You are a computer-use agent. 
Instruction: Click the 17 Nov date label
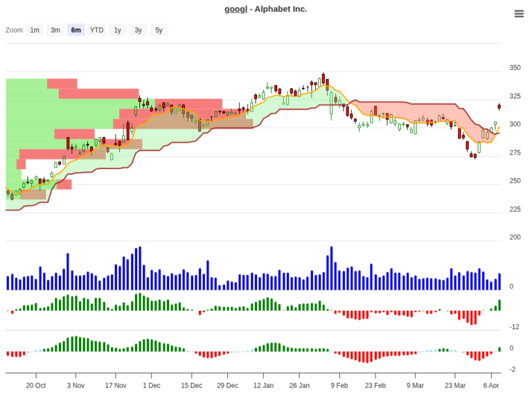pyautogui.click(x=116, y=386)
